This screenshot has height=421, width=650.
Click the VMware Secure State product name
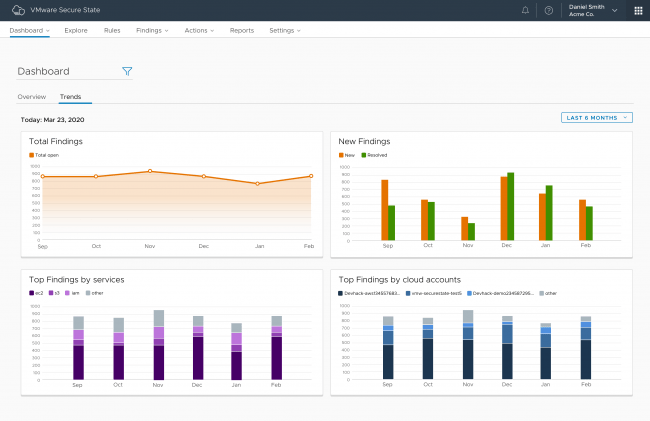click(x=65, y=10)
